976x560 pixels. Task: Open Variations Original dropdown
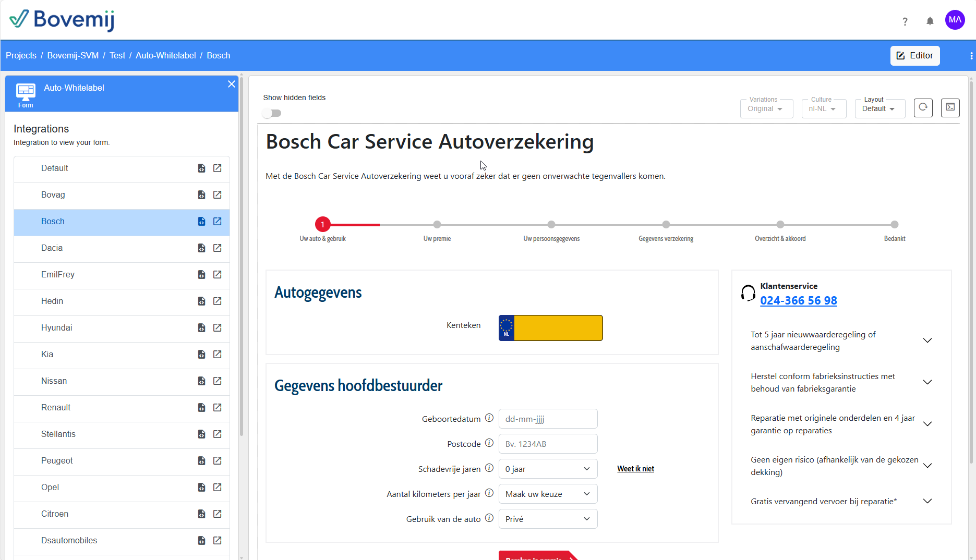coord(766,108)
